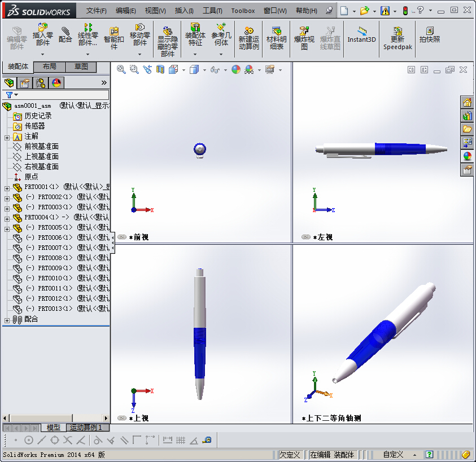Select PRT0013<1> in the feature tree
476x462 pixels.
pyautogui.click(x=55, y=309)
